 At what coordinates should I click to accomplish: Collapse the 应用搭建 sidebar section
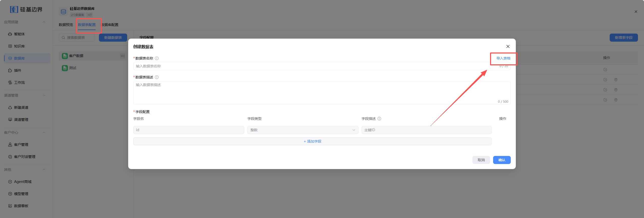[x=44, y=22]
